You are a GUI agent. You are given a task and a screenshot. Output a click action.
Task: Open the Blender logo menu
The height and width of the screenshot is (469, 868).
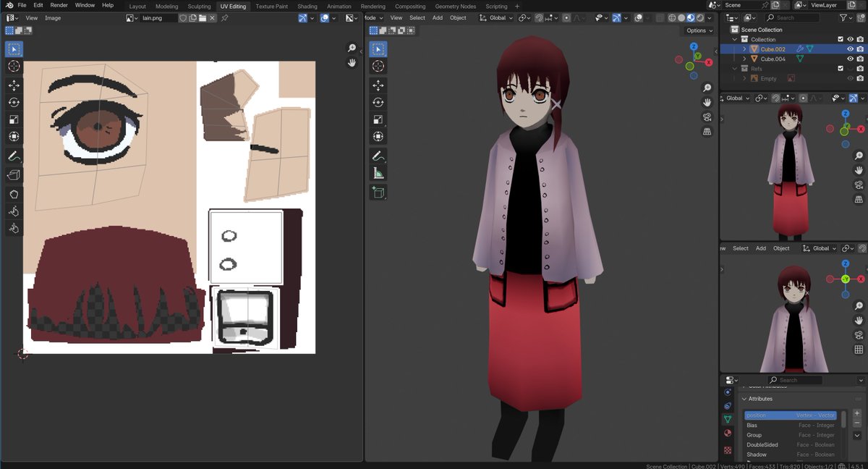9,5
